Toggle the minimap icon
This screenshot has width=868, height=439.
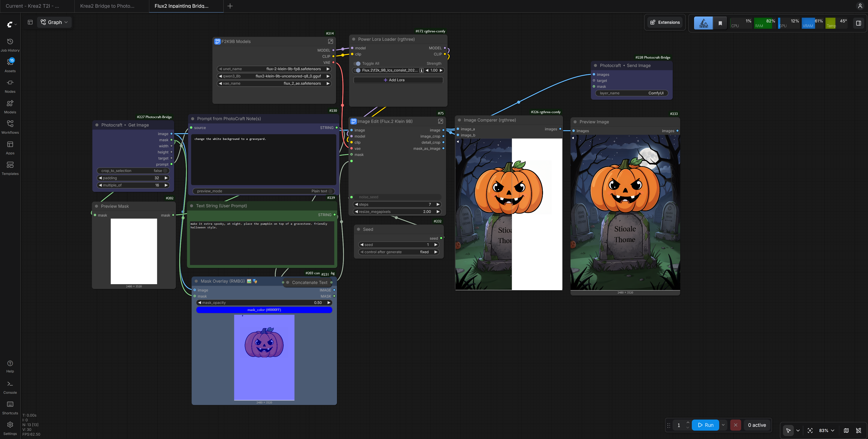(846, 431)
